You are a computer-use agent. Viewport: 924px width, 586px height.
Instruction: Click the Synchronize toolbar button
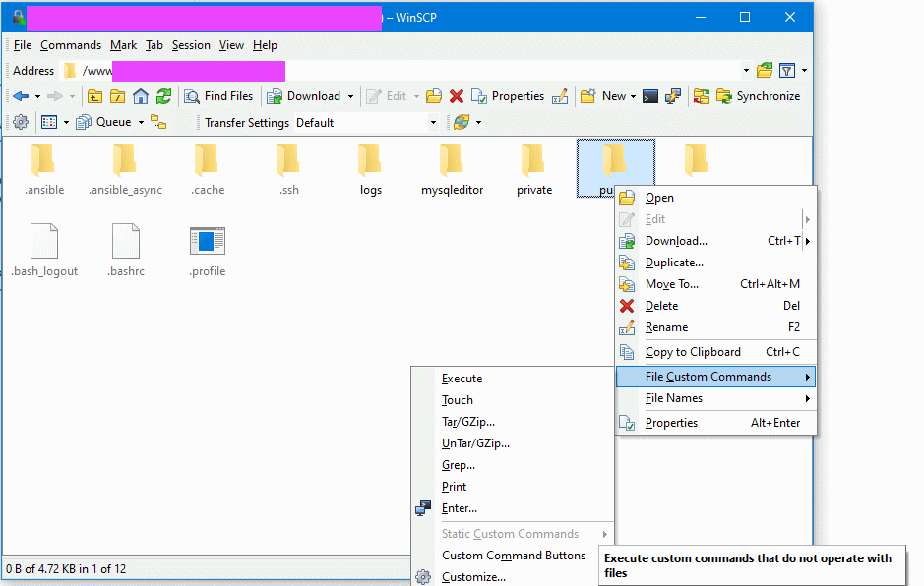758,96
